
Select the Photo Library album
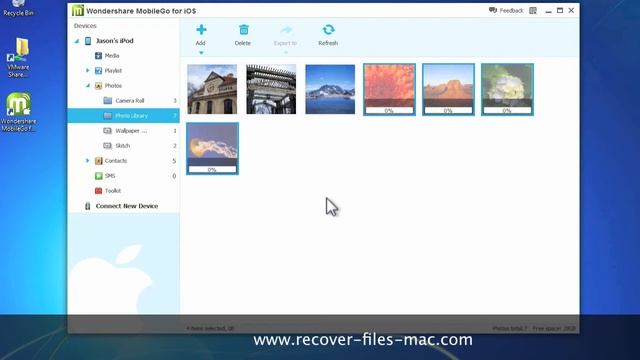coord(124,116)
